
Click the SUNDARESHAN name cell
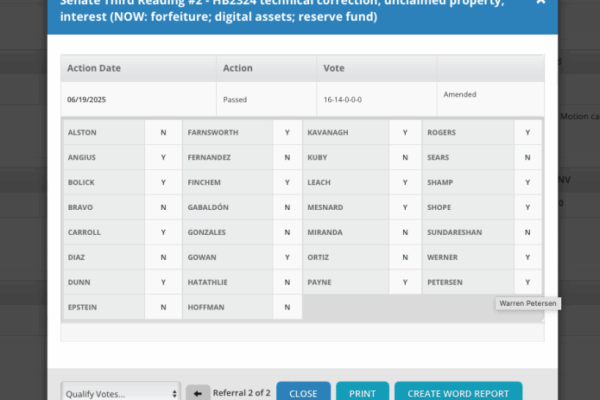tap(468, 232)
